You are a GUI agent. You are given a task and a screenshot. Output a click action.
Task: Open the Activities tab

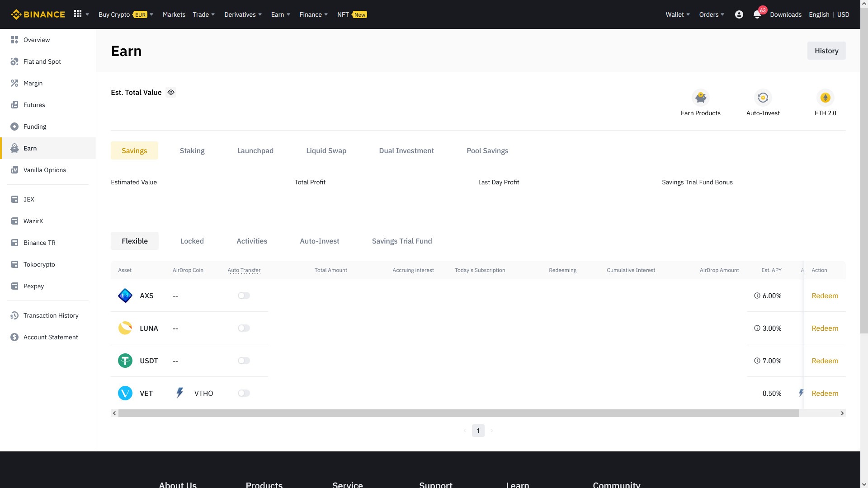(252, 241)
